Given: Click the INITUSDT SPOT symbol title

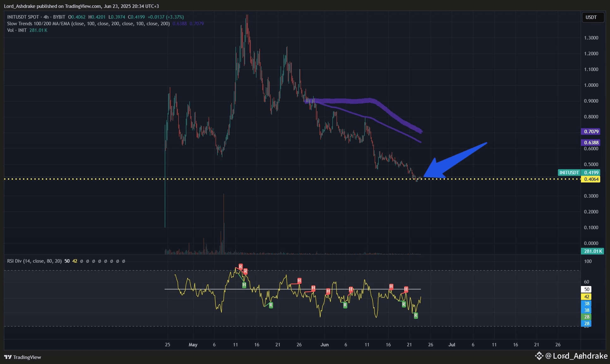Looking at the screenshot, I should click(x=23, y=17).
